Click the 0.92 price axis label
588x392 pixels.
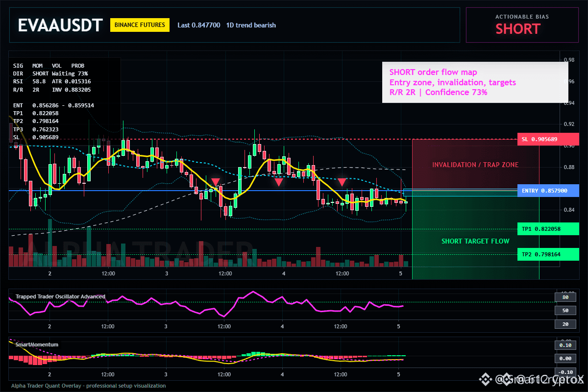[568, 124]
